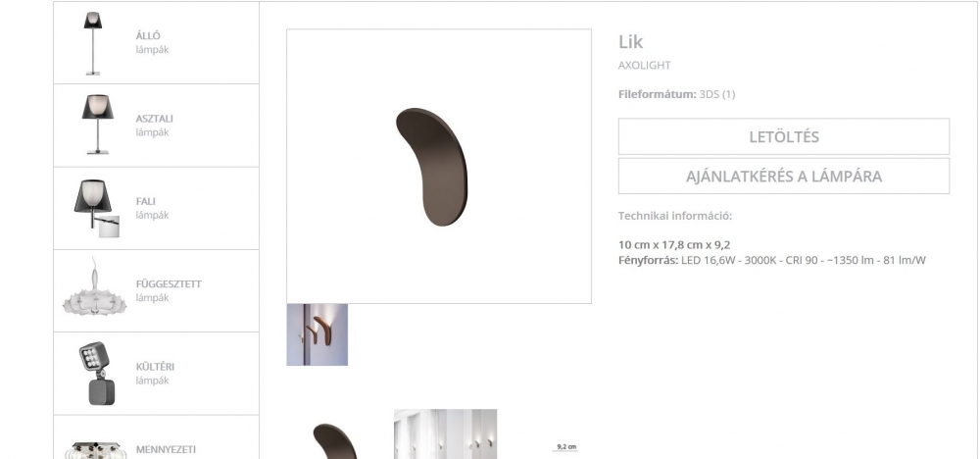Open the ASZTALI lámpák category
Viewport: 980px width, 459px height.
point(155,126)
